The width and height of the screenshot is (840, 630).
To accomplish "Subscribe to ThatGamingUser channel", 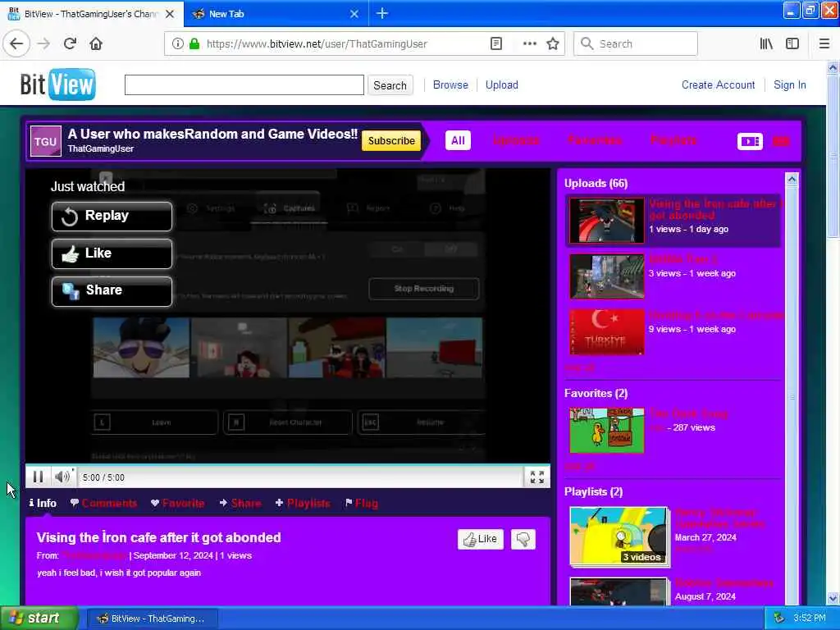I will click(x=391, y=141).
